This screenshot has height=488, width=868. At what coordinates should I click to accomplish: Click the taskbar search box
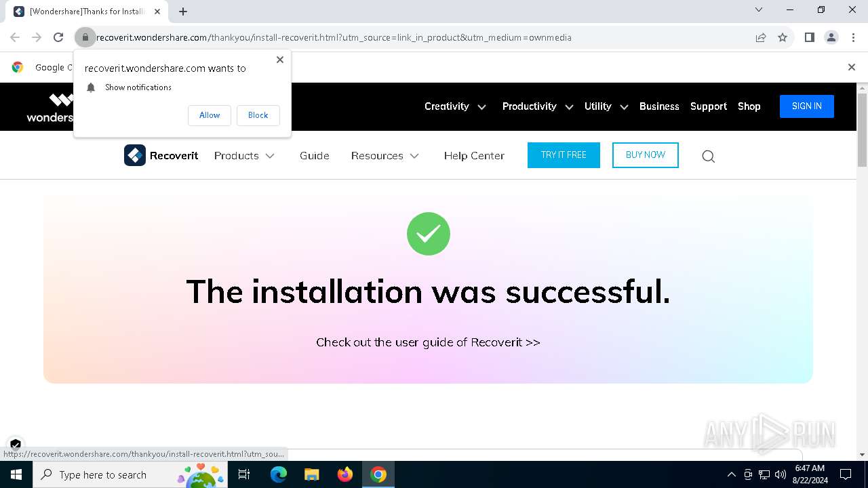coord(130,474)
